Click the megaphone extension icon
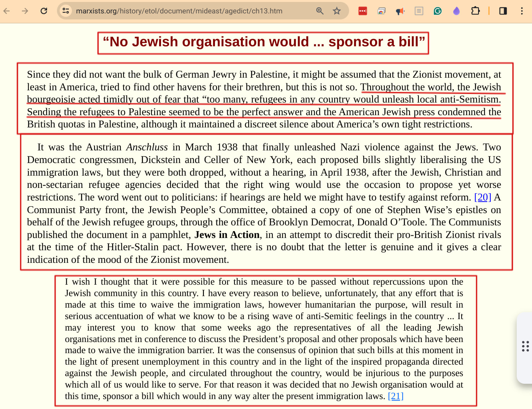This screenshot has width=532, height=409. [x=400, y=11]
